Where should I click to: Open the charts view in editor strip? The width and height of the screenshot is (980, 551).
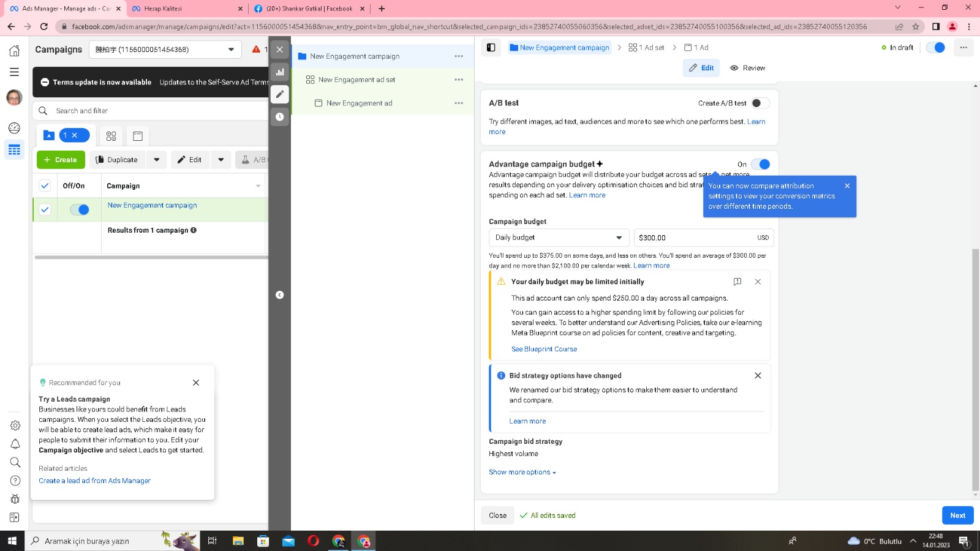click(x=280, y=72)
